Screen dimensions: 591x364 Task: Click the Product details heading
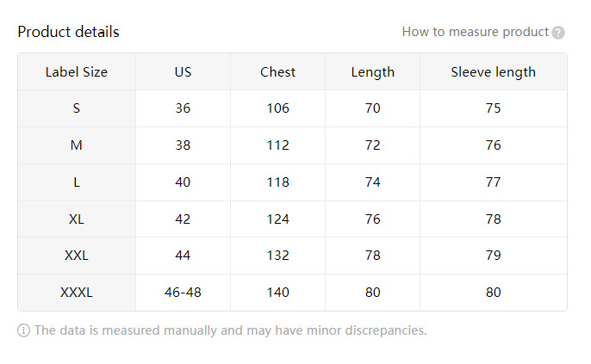tap(68, 32)
